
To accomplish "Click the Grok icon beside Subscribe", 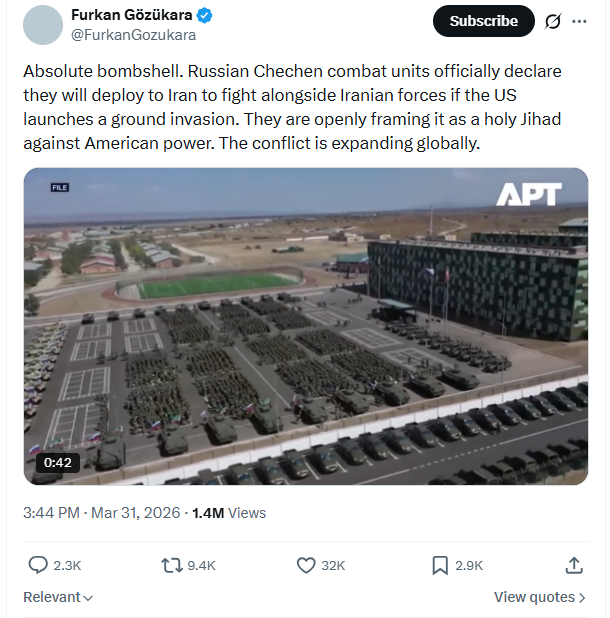I will coord(553,21).
